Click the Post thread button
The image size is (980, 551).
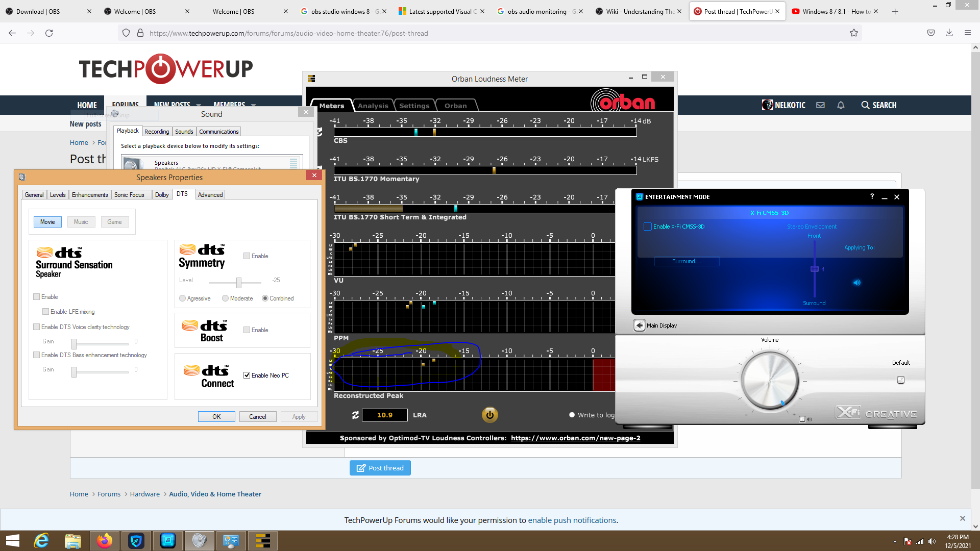point(380,468)
